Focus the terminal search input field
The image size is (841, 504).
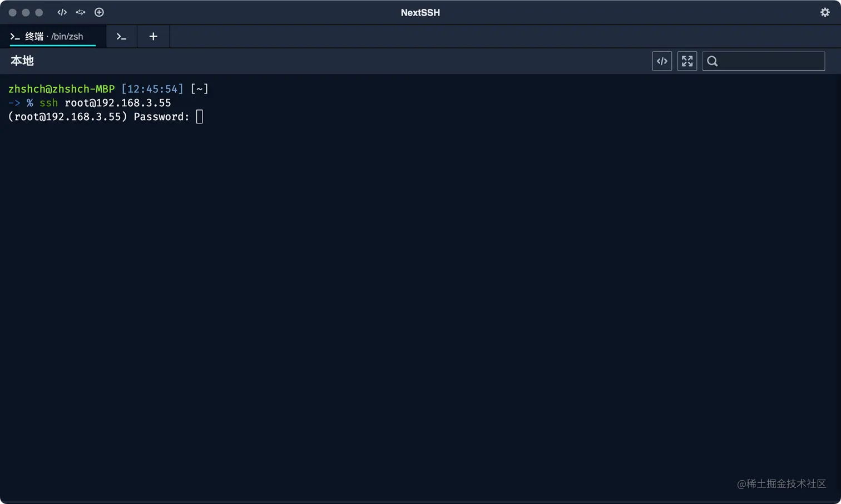tap(764, 61)
